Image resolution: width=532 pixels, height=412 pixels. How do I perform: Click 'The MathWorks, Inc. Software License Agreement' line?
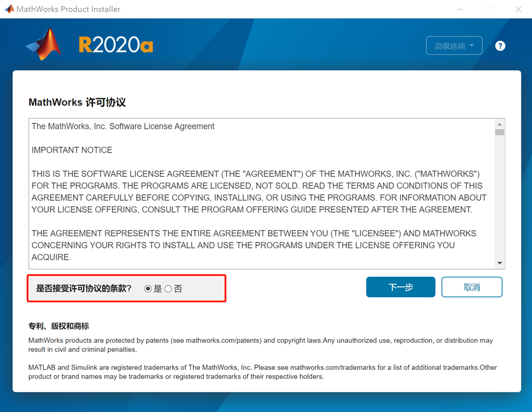coord(123,126)
